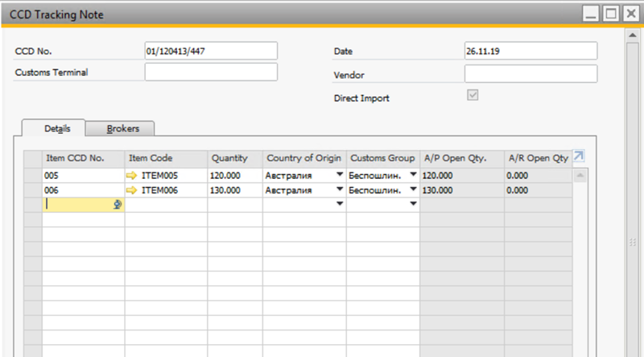The height and width of the screenshot is (357, 644).
Task: Click the Customs Terminal input field
Action: point(211,72)
